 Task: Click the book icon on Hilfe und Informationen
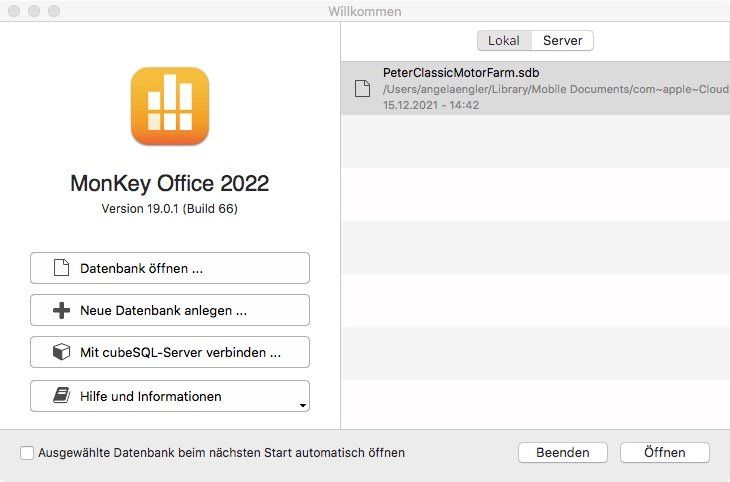click(x=61, y=396)
